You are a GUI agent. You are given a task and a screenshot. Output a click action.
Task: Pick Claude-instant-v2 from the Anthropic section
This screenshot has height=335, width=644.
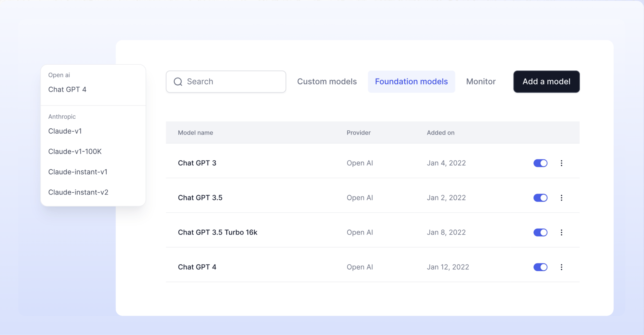[x=78, y=192]
